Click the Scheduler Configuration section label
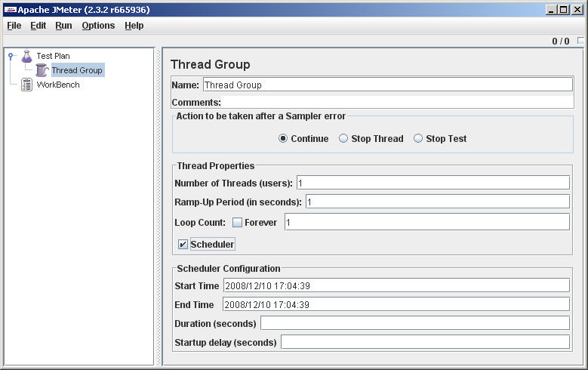The width and height of the screenshot is (588, 370). (x=229, y=269)
